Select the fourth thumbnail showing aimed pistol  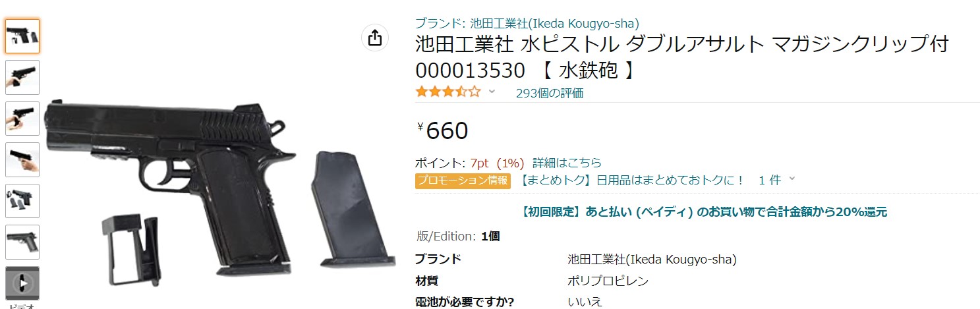22,159
